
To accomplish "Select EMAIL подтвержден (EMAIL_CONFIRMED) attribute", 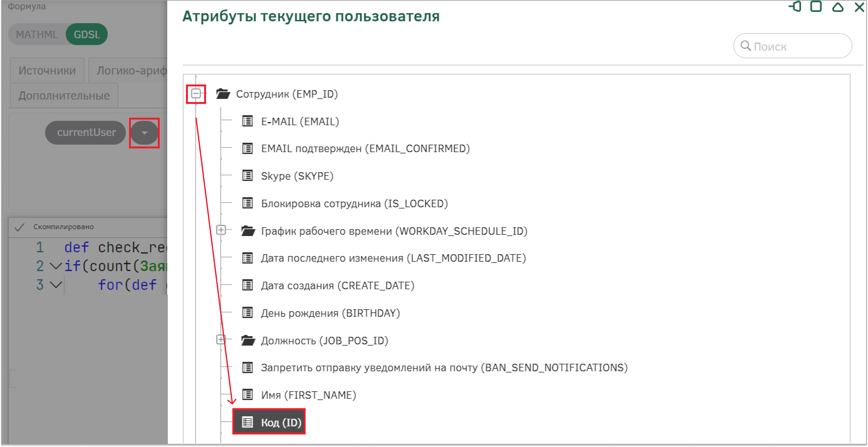I will 365,149.
